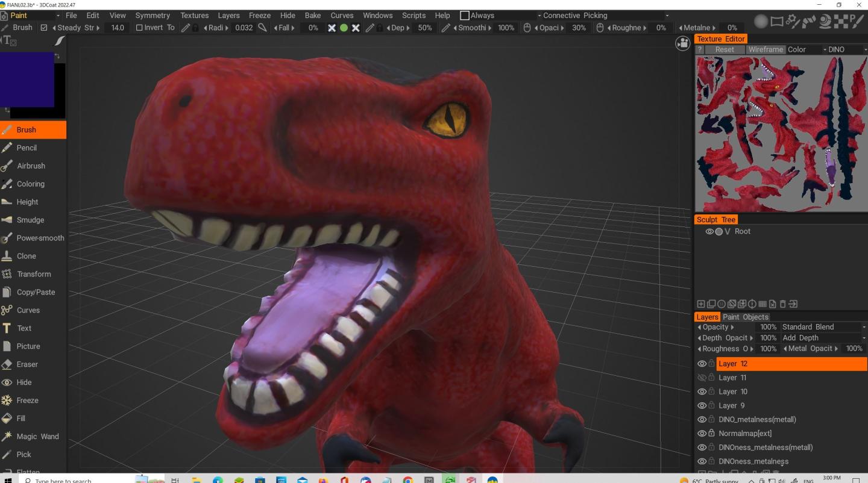This screenshot has width=868, height=483.
Task: Open the File menu
Action: [71, 16]
